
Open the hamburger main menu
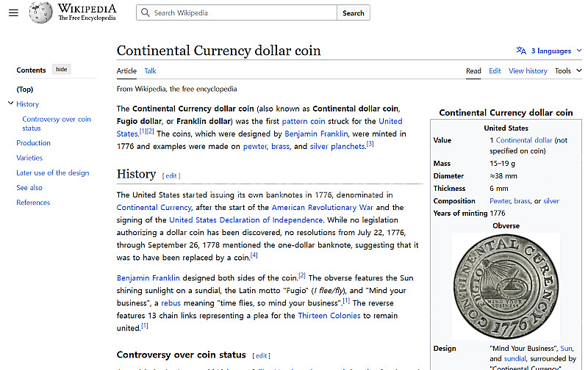tap(13, 12)
